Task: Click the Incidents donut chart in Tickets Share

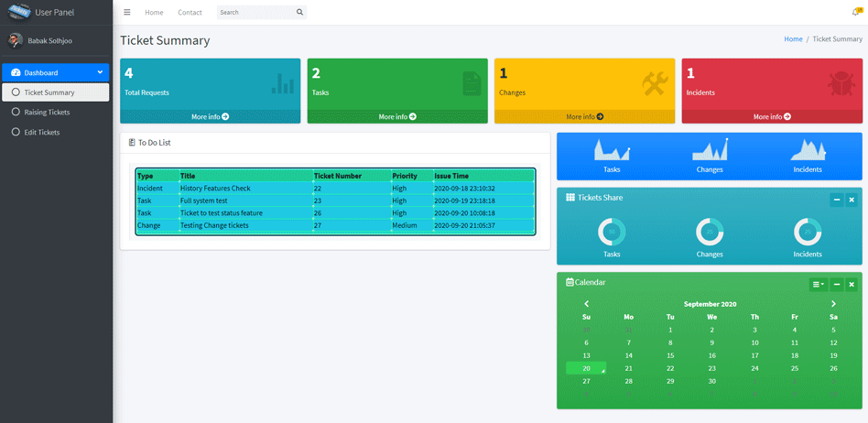Action: [808, 232]
